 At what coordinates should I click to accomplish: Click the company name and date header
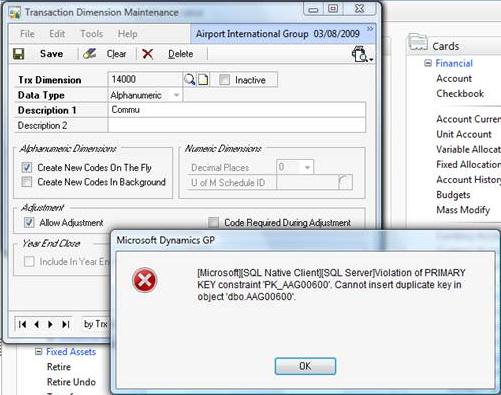click(x=278, y=34)
